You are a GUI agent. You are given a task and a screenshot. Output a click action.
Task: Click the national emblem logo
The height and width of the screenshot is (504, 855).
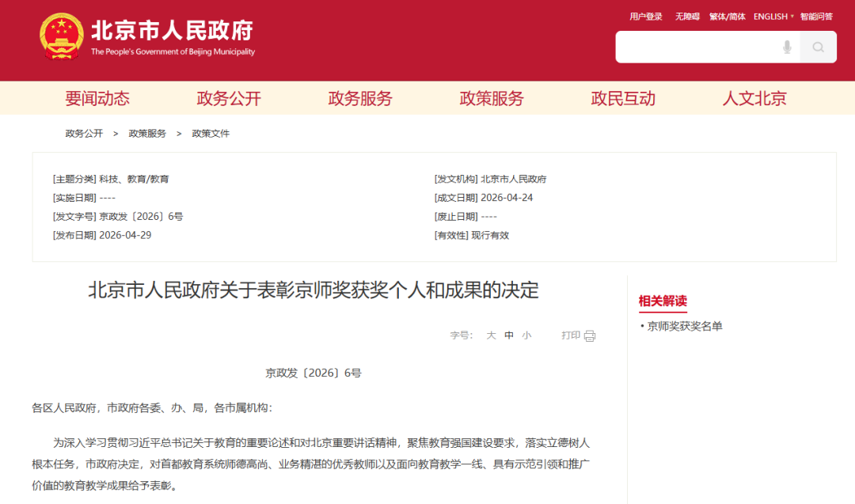point(62,36)
